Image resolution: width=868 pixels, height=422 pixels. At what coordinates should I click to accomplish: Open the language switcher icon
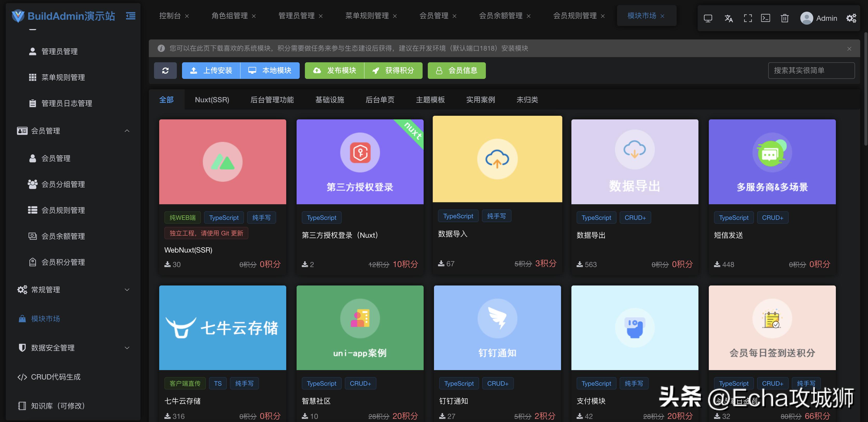tap(729, 18)
